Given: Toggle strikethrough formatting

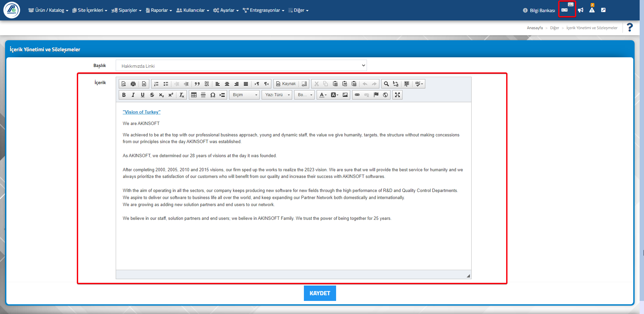Looking at the screenshot, I should click(x=152, y=95).
